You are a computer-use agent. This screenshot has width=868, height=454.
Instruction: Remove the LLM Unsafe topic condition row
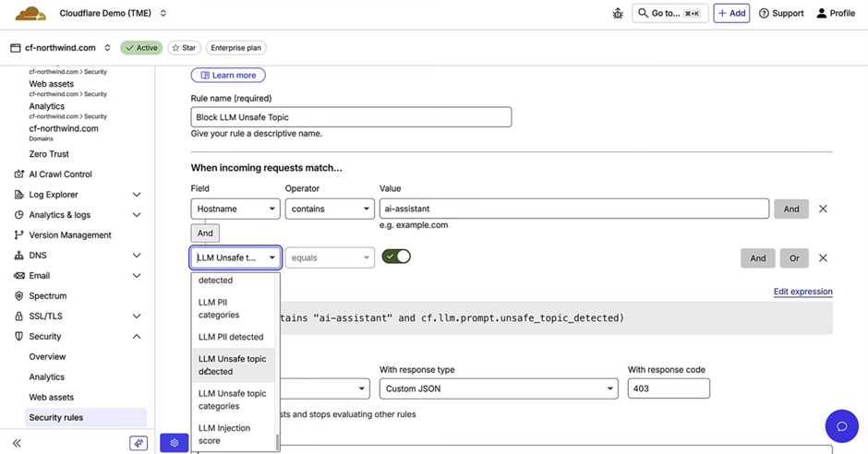[x=823, y=258]
